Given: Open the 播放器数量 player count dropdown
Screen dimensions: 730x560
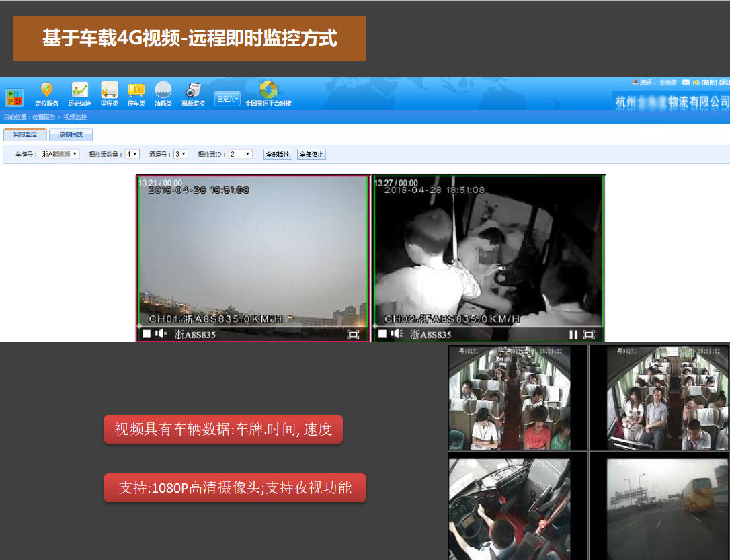Looking at the screenshot, I should click(132, 154).
